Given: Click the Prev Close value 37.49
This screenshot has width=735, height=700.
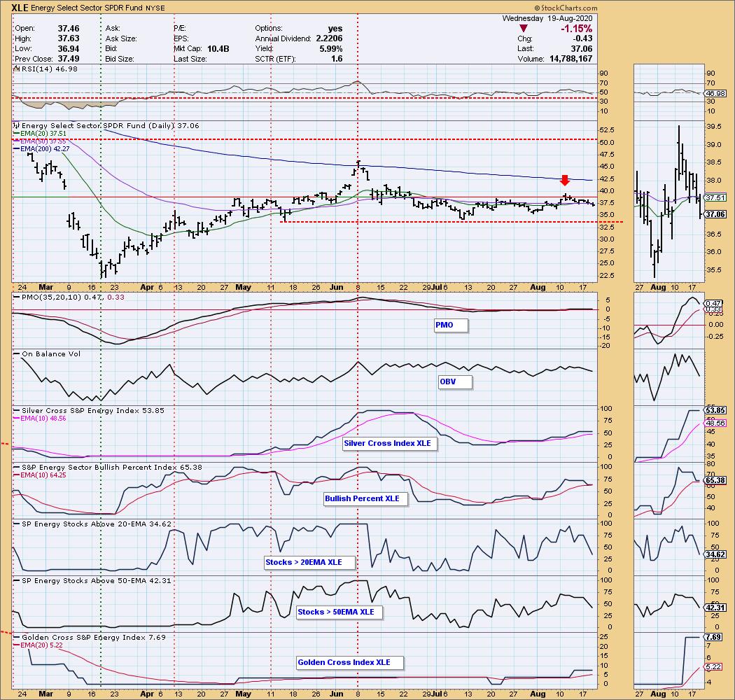Looking at the screenshot, I should click(69, 59).
